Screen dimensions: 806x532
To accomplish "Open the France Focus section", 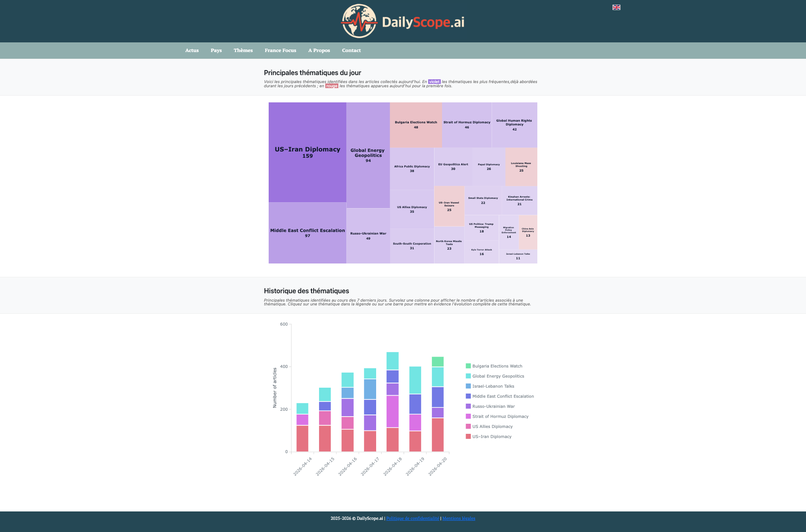I will [x=280, y=50].
